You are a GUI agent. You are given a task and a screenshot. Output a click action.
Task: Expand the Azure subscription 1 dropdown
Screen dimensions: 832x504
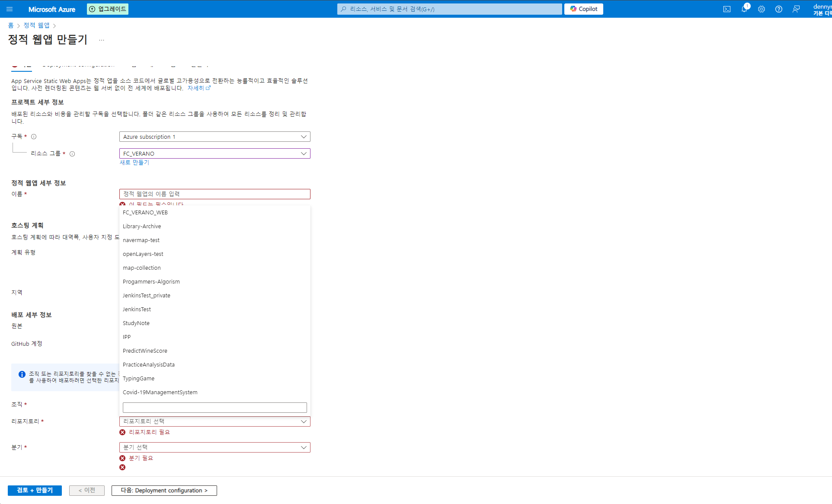[214, 137]
